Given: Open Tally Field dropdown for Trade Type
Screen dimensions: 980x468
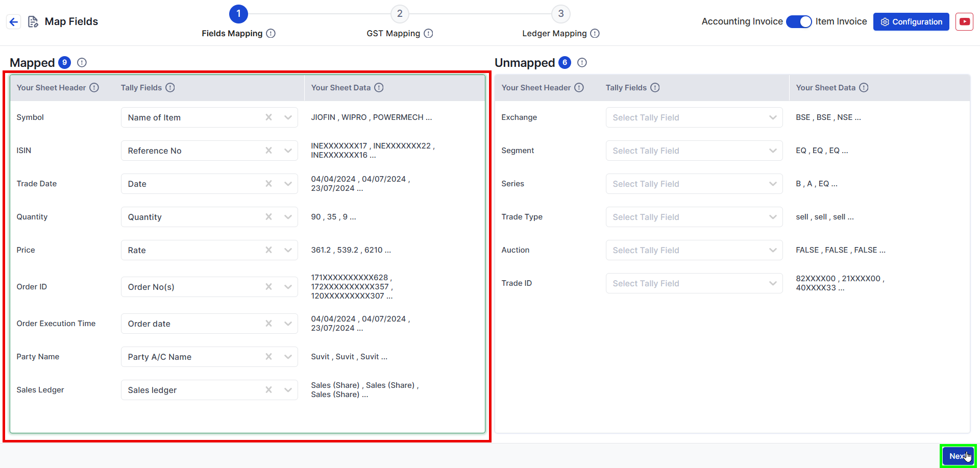Looking at the screenshot, I should (694, 217).
